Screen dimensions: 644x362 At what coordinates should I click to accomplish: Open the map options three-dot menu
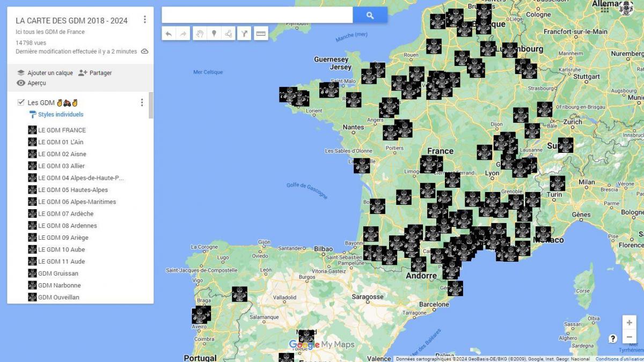click(144, 19)
